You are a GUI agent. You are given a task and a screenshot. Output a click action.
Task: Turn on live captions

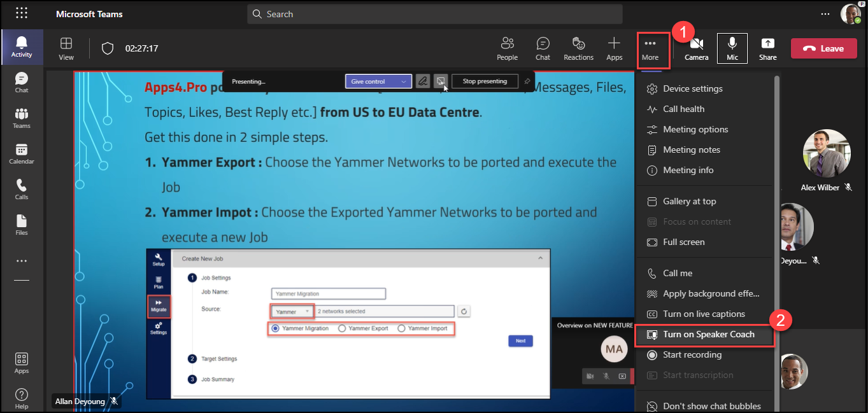pos(703,314)
